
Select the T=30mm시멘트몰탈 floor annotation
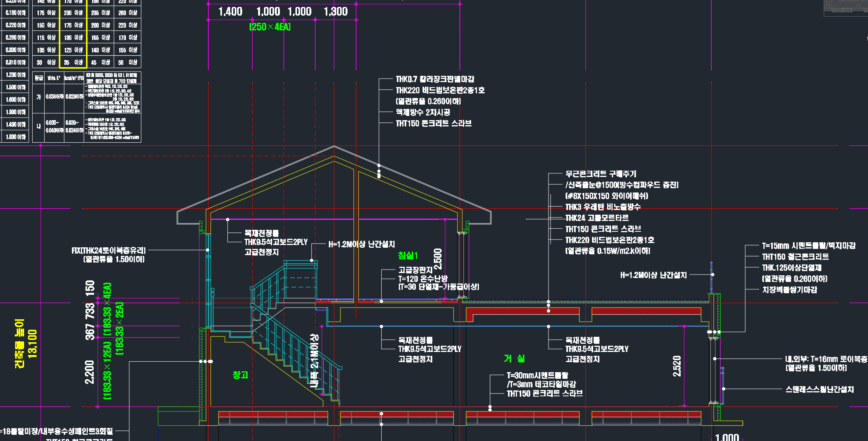tap(537, 375)
